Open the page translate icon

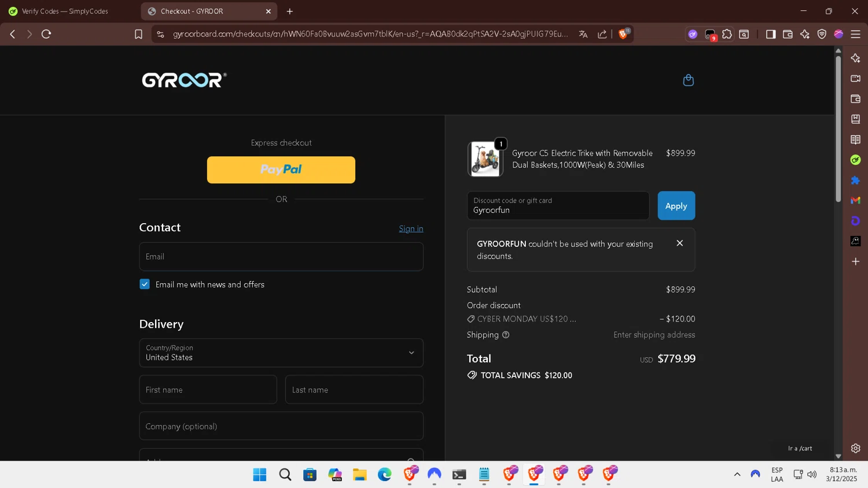click(x=583, y=34)
